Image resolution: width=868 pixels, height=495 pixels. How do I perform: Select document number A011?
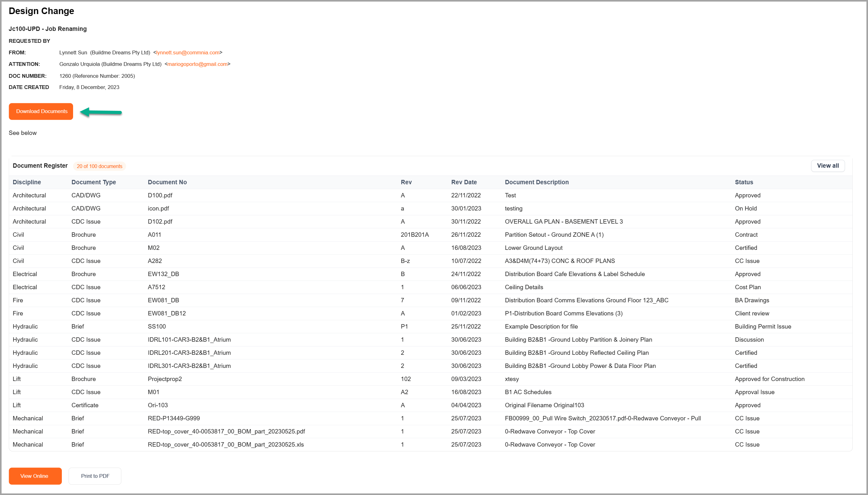tap(154, 235)
